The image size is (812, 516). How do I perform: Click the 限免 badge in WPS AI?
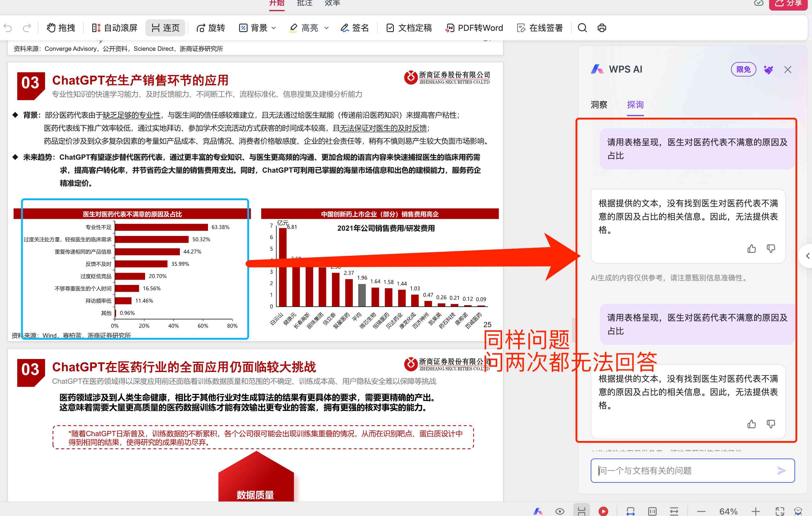pyautogui.click(x=743, y=70)
